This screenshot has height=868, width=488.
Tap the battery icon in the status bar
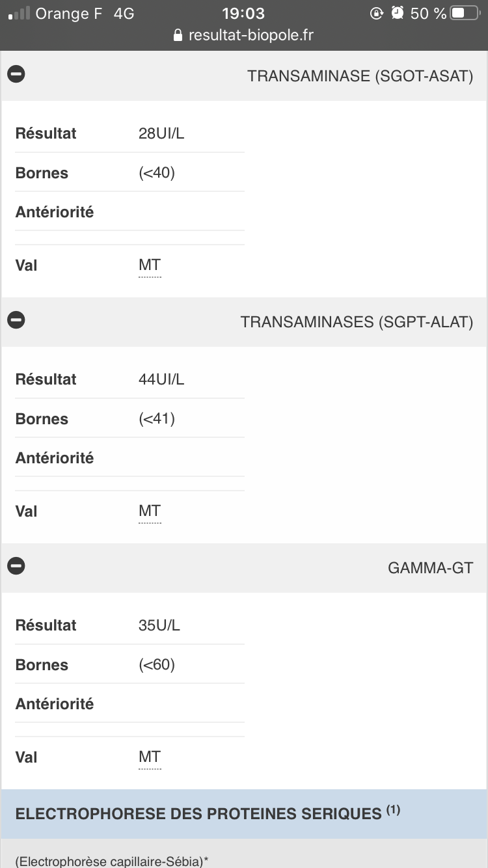[464, 13]
